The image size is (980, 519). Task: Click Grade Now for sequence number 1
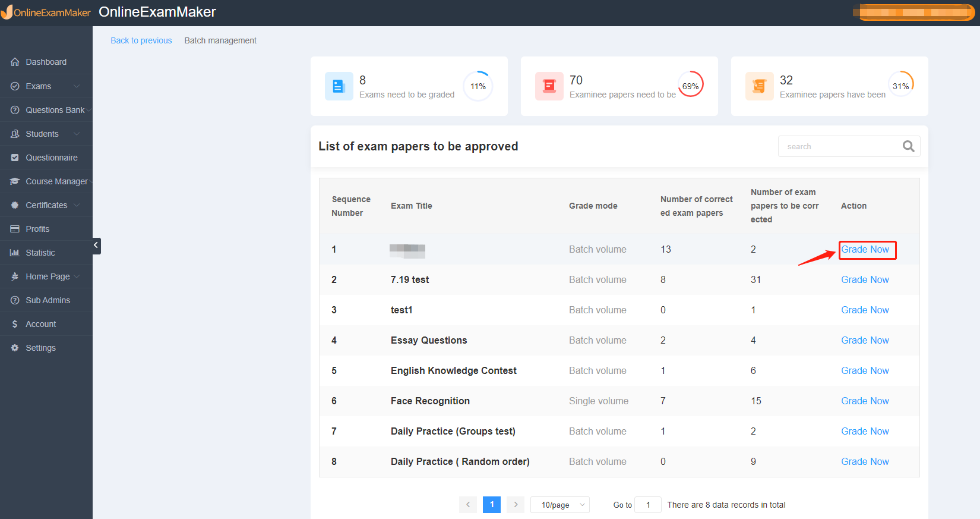(x=865, y=249)
